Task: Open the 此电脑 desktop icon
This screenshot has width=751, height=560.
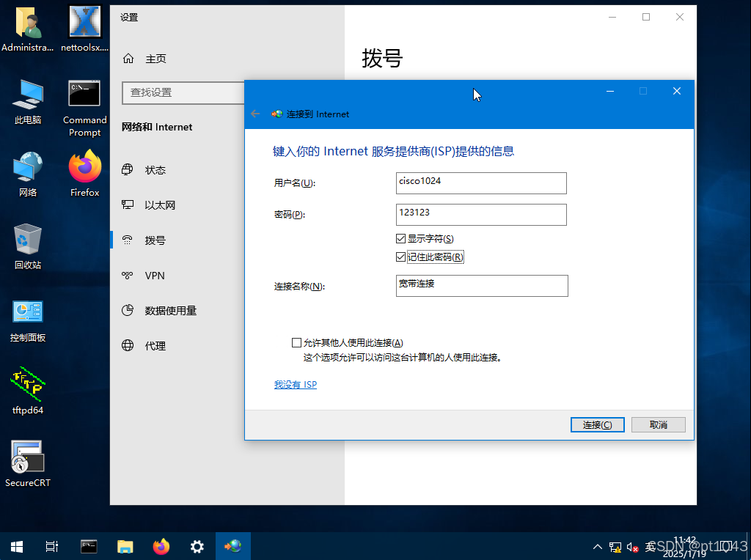Action: 27,101
